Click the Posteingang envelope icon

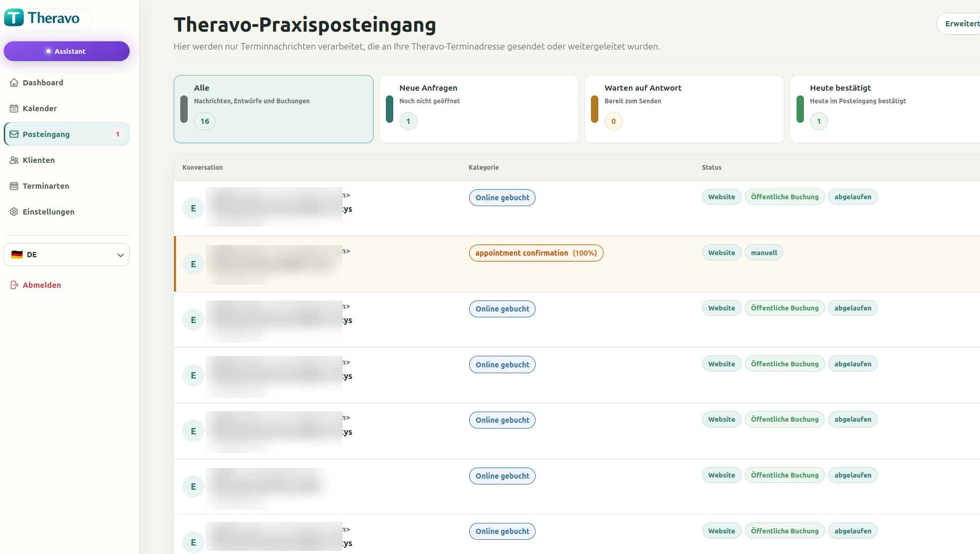coord(14,134)
